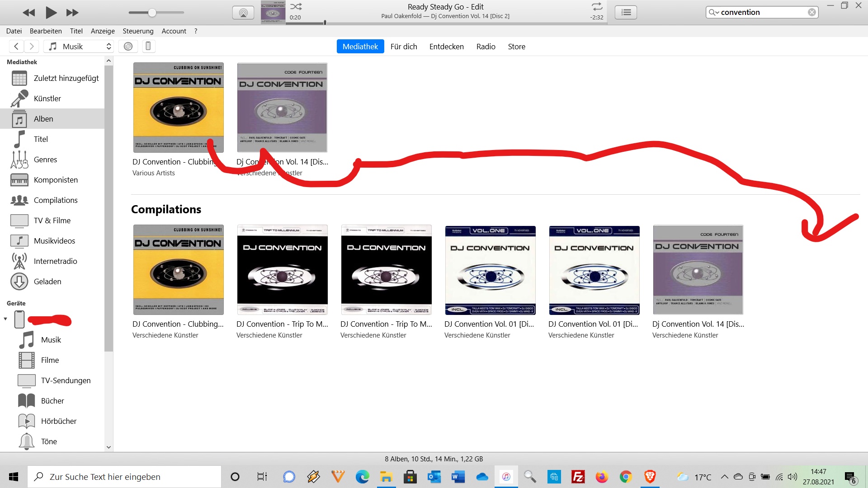Screen dimensions: 868x488
Task: Navigate back with the arrow button
Action: (x=16, y=46)
